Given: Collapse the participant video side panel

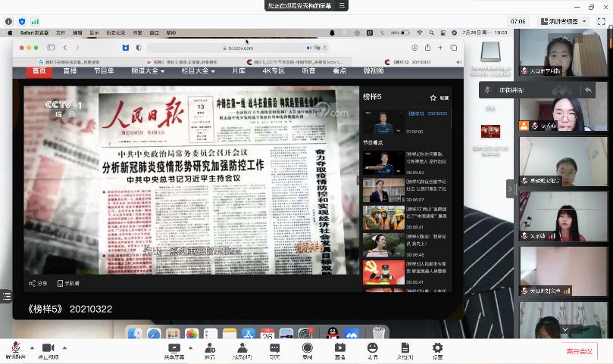Looking at the screenshot, I should [x=510, y=189].
